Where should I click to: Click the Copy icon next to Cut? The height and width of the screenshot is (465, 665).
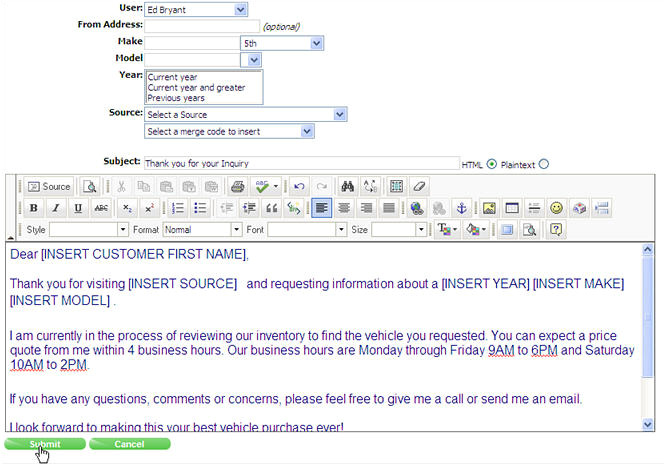(x=144, y=186)
